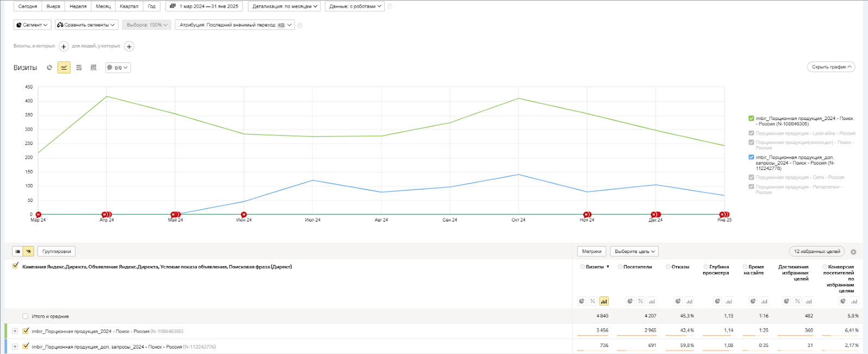
Task: Show percentages in the Визиты column
Action: [x=592, y=301]
